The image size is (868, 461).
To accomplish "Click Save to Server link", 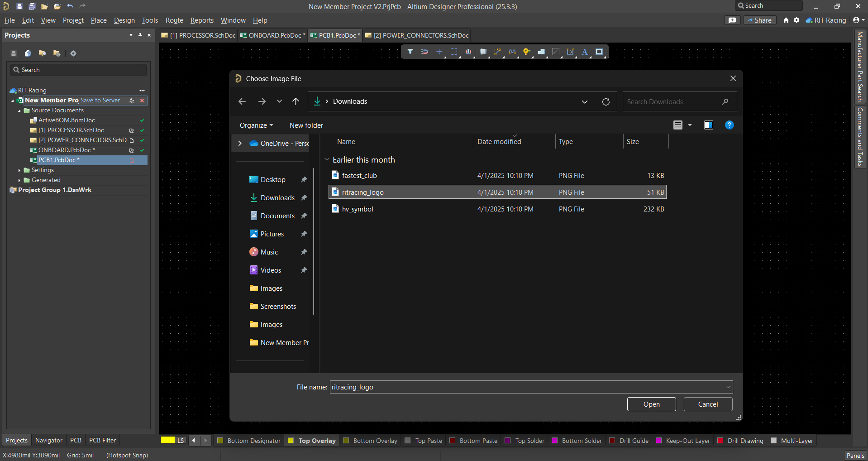I will 100,101.
